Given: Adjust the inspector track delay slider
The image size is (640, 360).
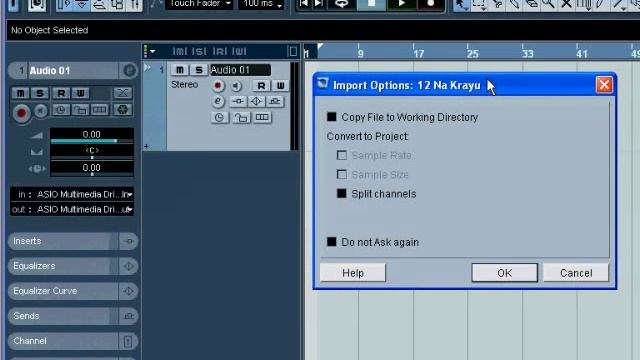Looking at the screenshot, I should pyautogui.click(x=92, y=174).
